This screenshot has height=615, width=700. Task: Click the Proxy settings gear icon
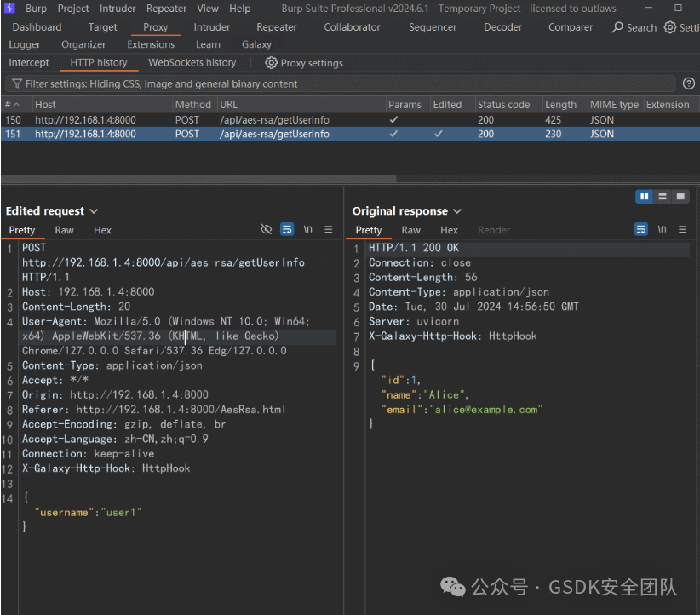tap(271, 63)
